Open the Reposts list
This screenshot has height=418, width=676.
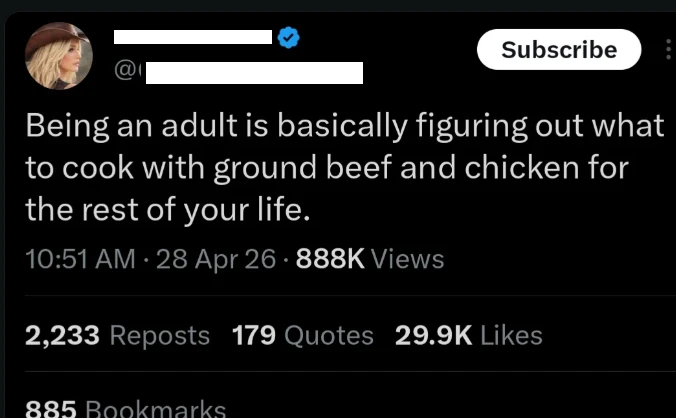click(x=159, y=335)
